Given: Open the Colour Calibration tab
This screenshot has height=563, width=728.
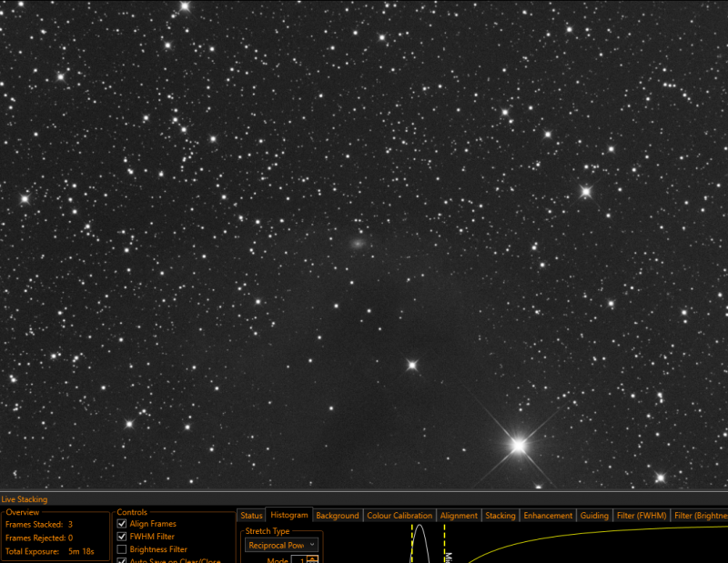Looking at the screenshot, I should (399, 516).
